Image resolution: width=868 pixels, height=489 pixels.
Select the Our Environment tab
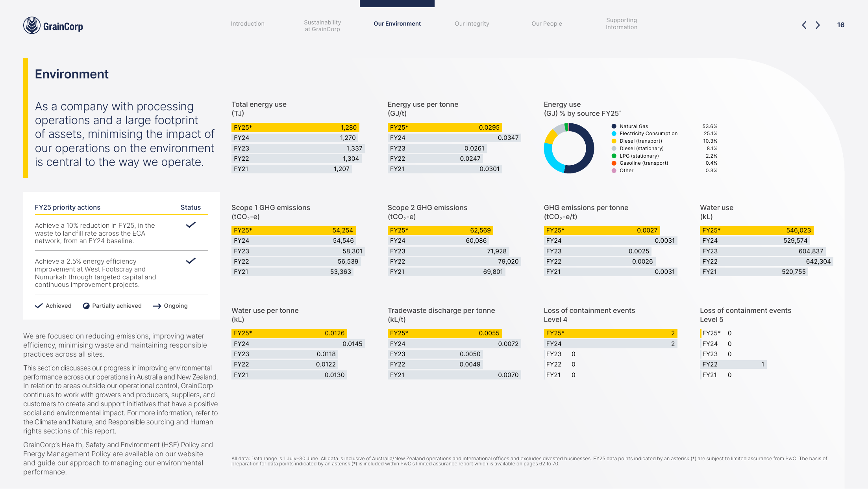click(x=397, y=24)
